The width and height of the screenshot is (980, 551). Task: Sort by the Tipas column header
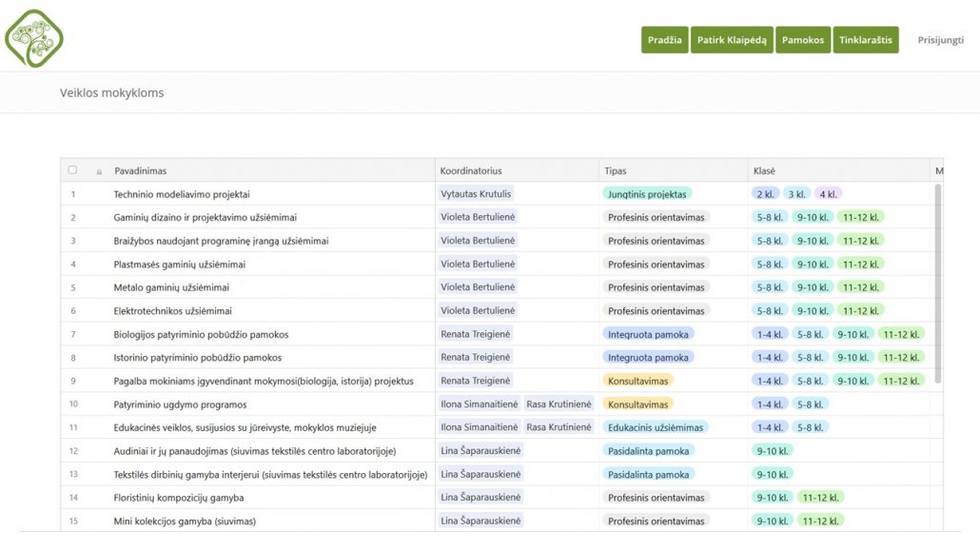tap(615, 170)
